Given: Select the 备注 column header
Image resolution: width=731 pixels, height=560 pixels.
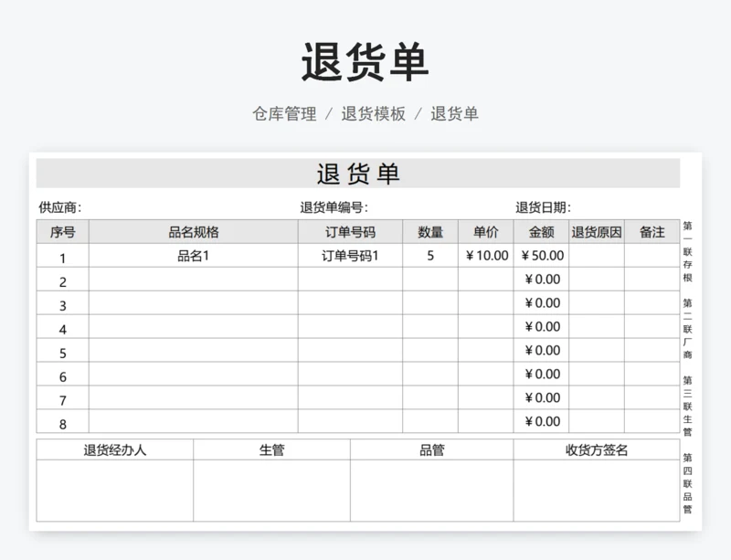Looking at the screenshot, I should coord(652,232).
